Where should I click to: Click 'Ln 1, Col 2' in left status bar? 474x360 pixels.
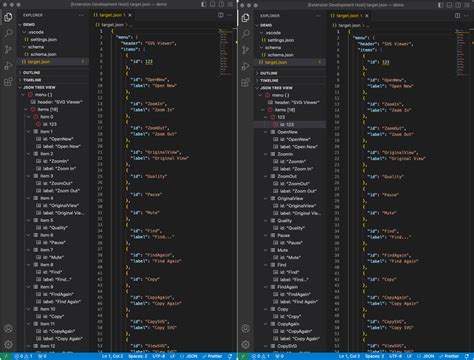pyautogui.click(x=112, y=356)
